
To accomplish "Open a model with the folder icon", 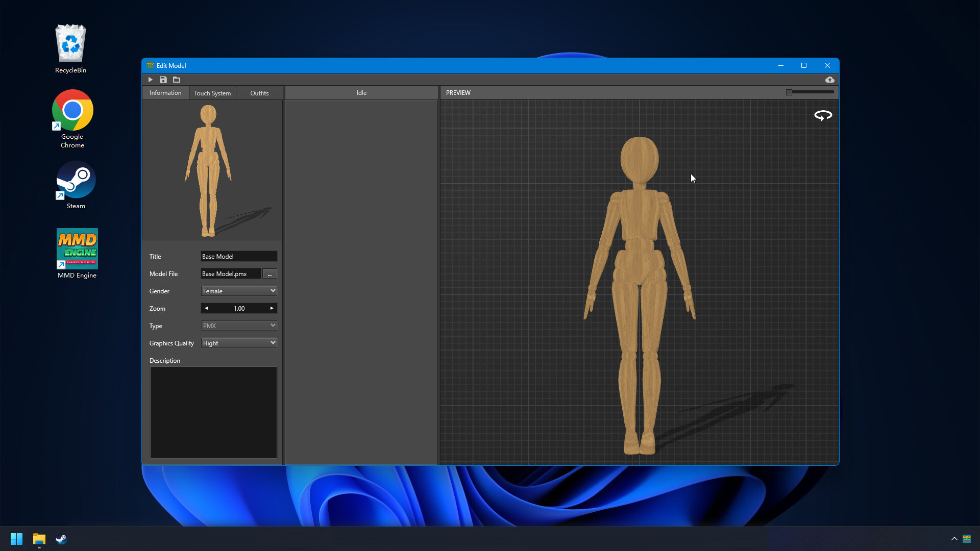I will 177,80.
